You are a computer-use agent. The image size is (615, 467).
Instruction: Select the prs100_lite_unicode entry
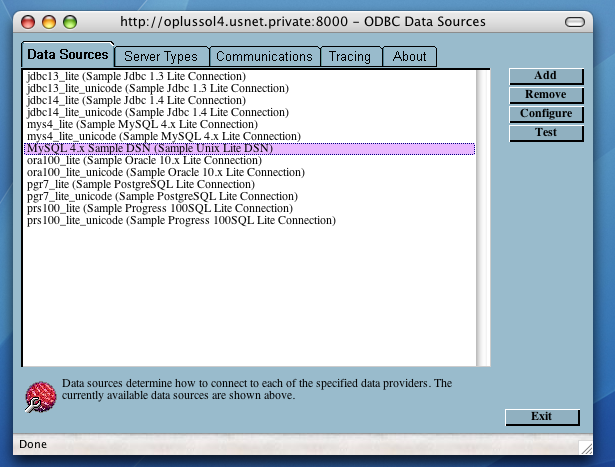click(249, 220)
